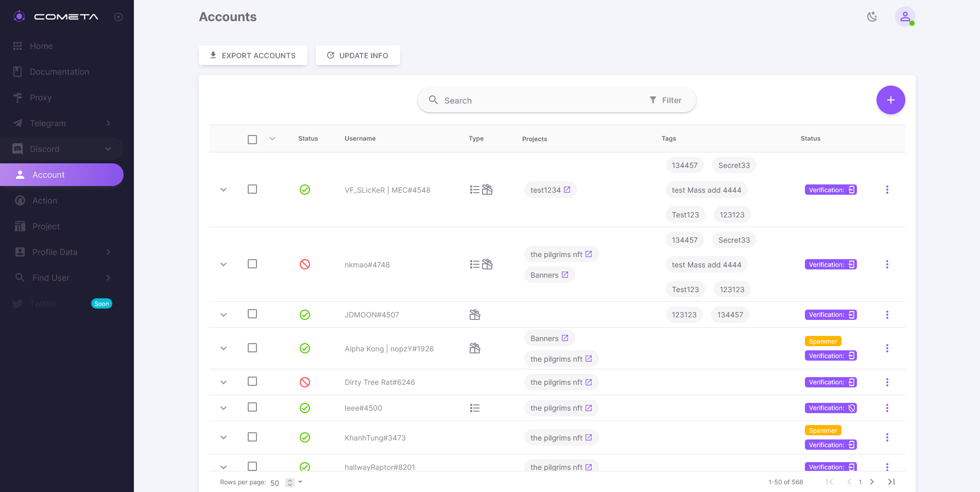Click list type icon for VF_SLicKeR
980x492 pixels.
tap(475, 190)
